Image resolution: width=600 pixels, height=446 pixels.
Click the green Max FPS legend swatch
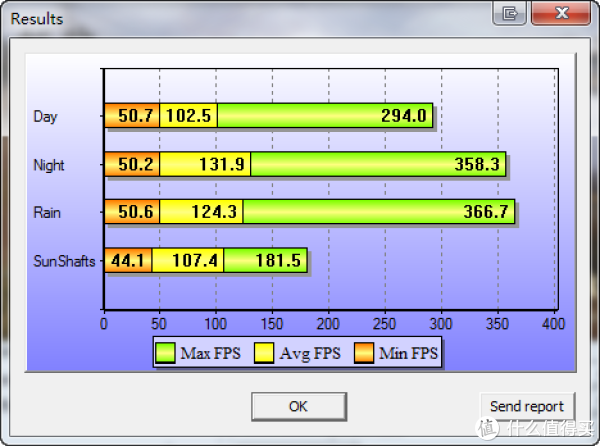[165, 352]
